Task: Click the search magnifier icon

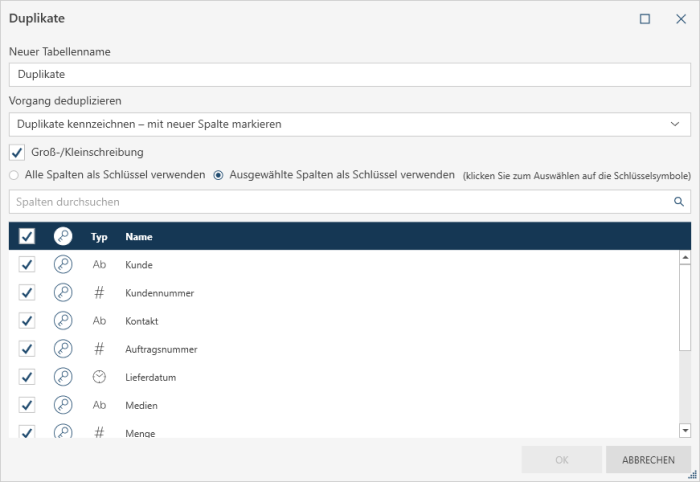Action: (x=679, y=202)
